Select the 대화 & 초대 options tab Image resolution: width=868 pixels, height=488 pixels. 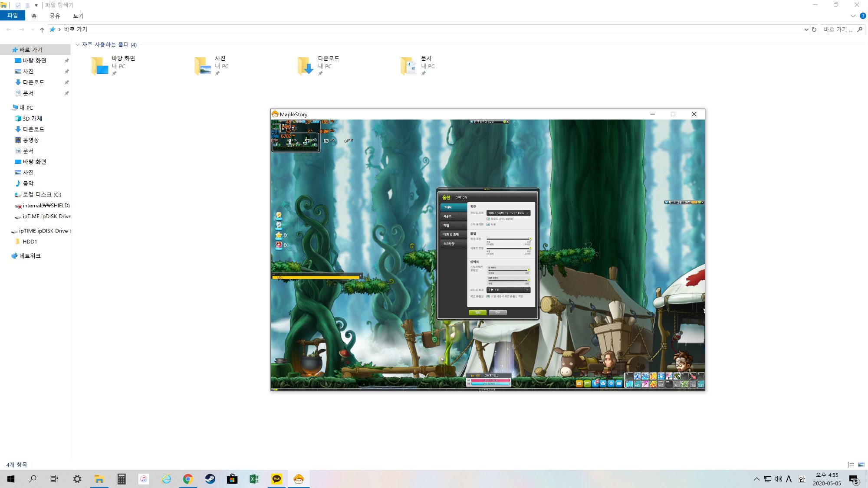[x=454, y=235]
